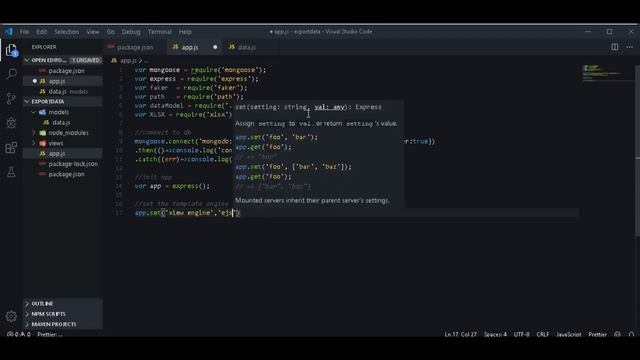Open the File menu
The height and width of the screenshot is (360, 640).
tap(24, 32)
